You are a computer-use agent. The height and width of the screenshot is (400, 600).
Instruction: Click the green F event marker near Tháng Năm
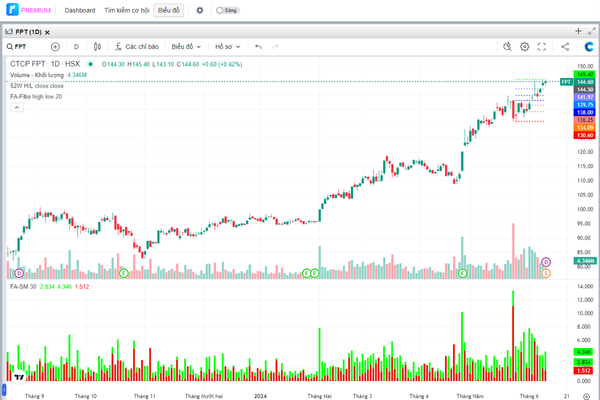(x=463, y=273)
